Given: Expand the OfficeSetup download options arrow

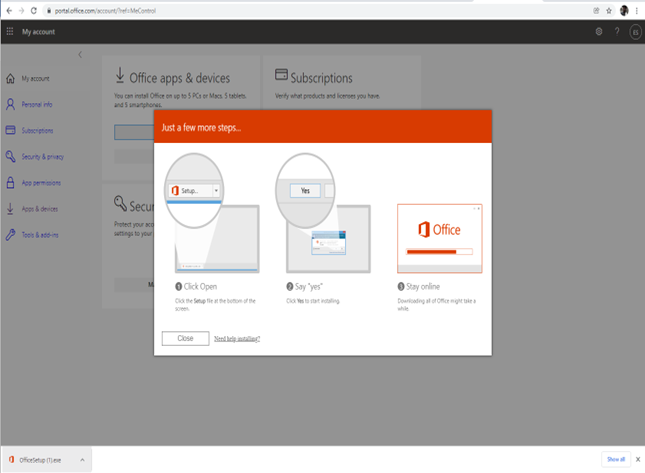Looking at the screenshot, I should [x=82, y=460].
